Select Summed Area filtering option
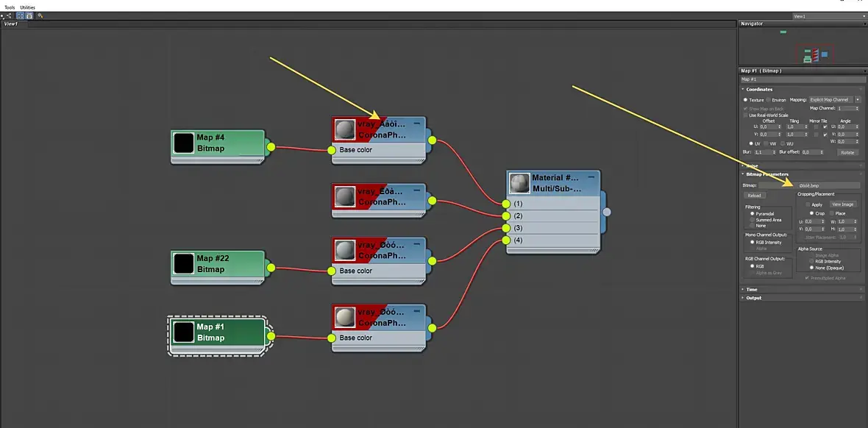This screenshot has width=868, height=428. click(x=753, y=220)
